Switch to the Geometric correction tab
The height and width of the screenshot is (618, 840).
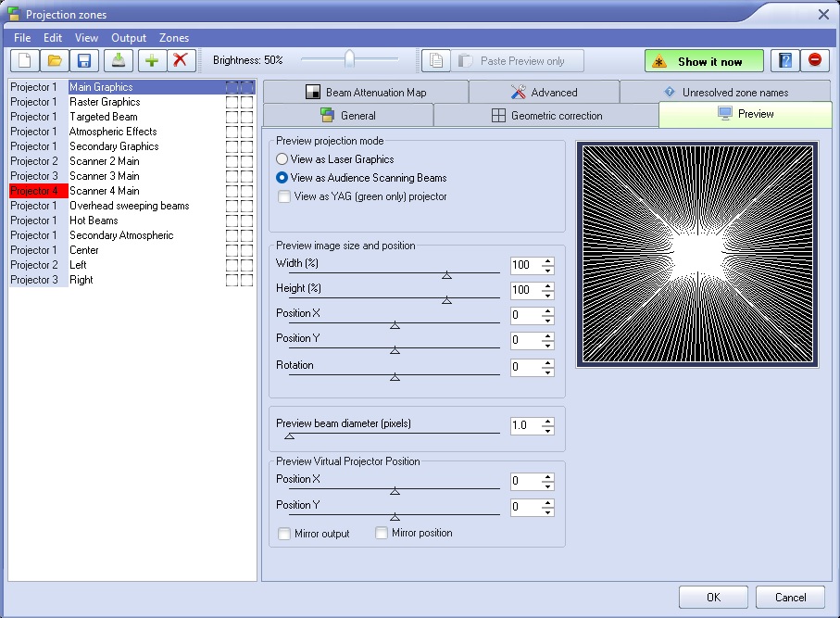pos(545,116)
